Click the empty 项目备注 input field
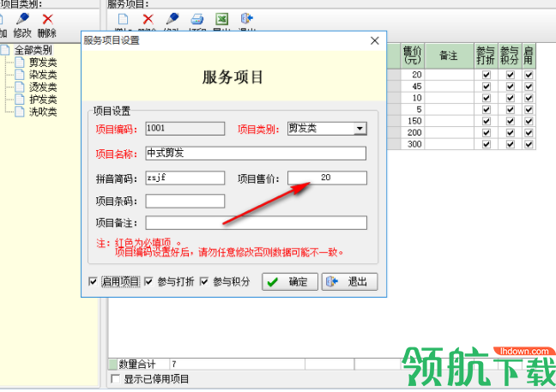Screen dimensions: 556x392 click(x=256, y=223)
